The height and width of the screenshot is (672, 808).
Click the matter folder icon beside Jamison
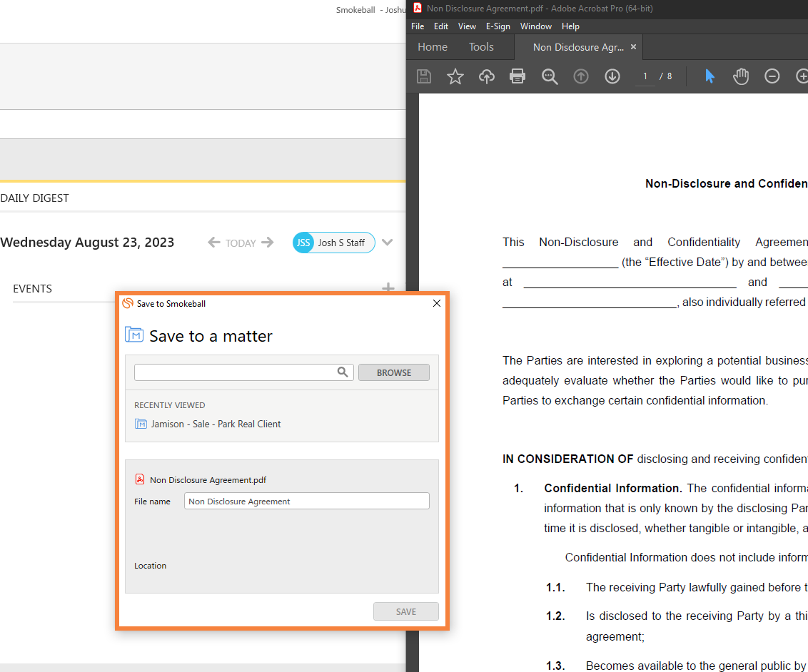[141, 424]
